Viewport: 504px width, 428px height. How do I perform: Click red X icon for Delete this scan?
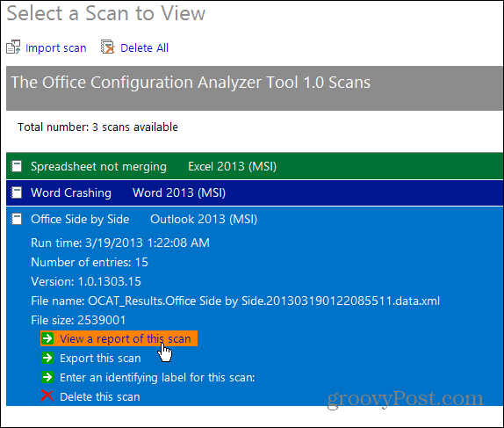point(47,396)
